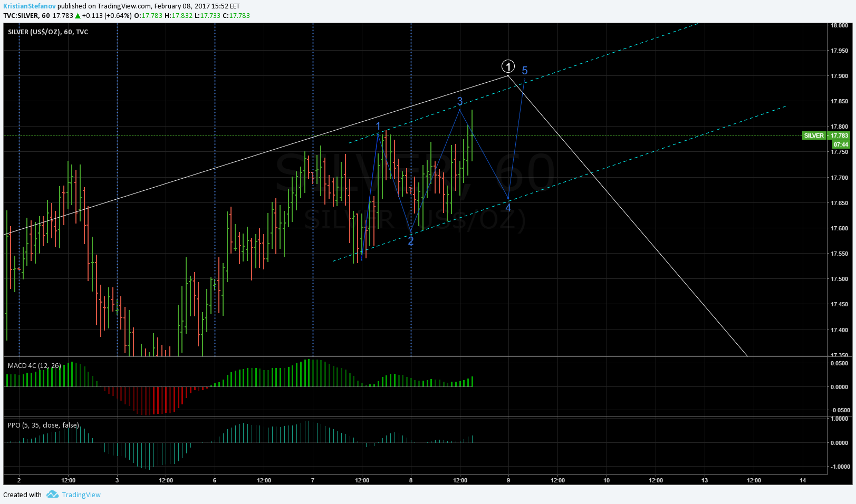Click the 17.900 price axis label

(x=839, y=76)
